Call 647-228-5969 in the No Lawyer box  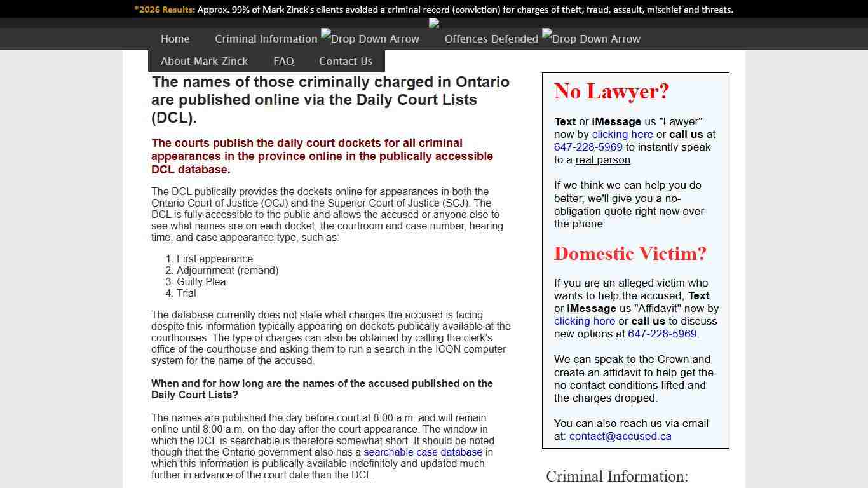coord(588,147)
